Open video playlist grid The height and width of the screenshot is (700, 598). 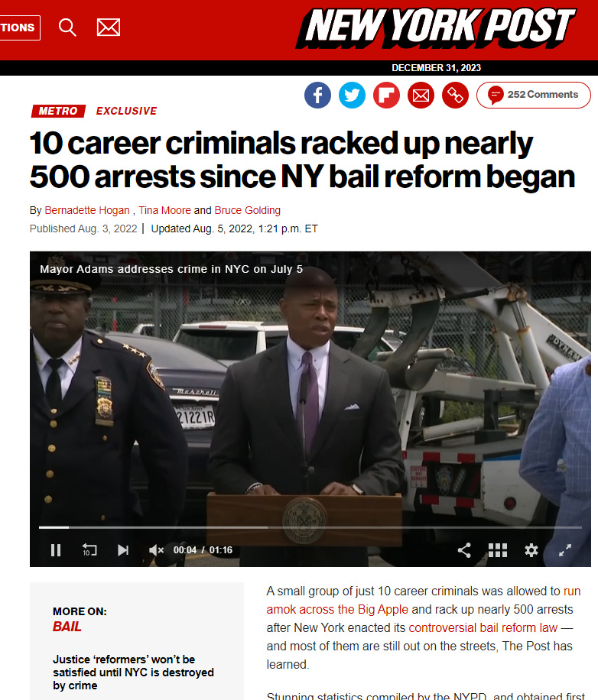(x=498, y=550)
